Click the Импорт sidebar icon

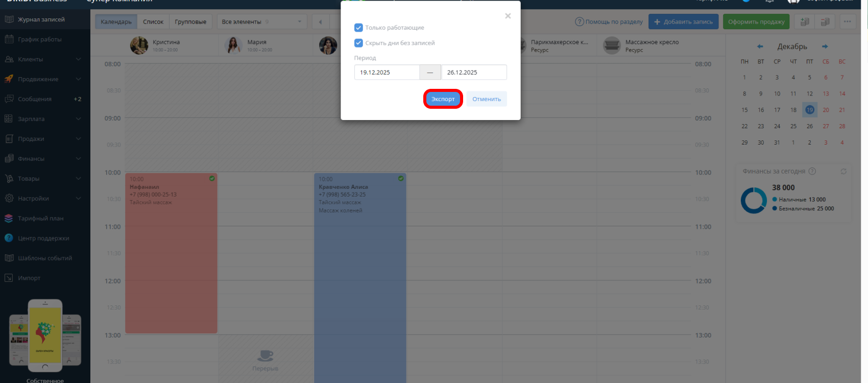click(x=9, y=278)
